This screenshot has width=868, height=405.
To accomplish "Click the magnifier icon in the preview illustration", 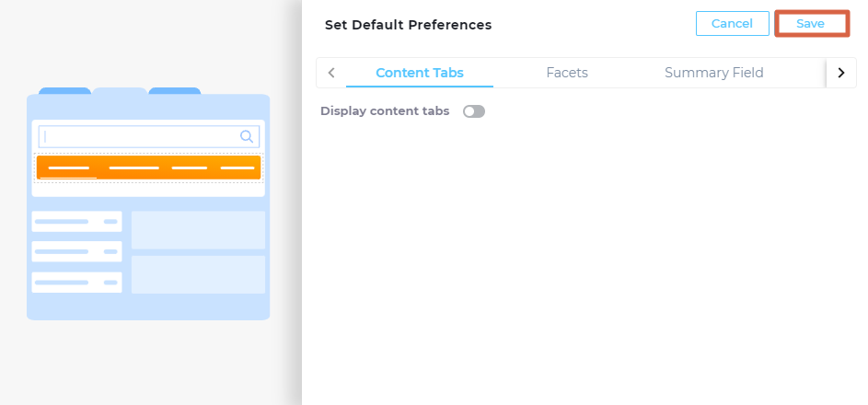I will pos(247,136).
